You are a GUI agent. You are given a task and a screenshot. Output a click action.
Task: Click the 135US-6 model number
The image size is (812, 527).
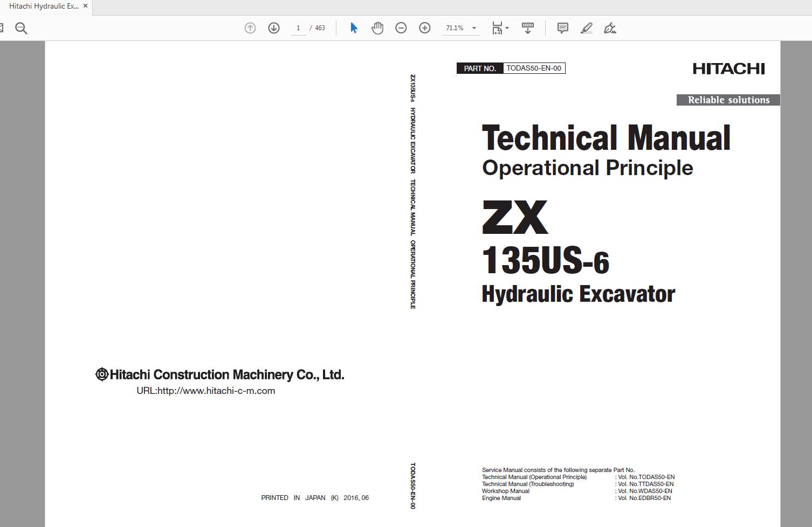[x=545, y=260]
